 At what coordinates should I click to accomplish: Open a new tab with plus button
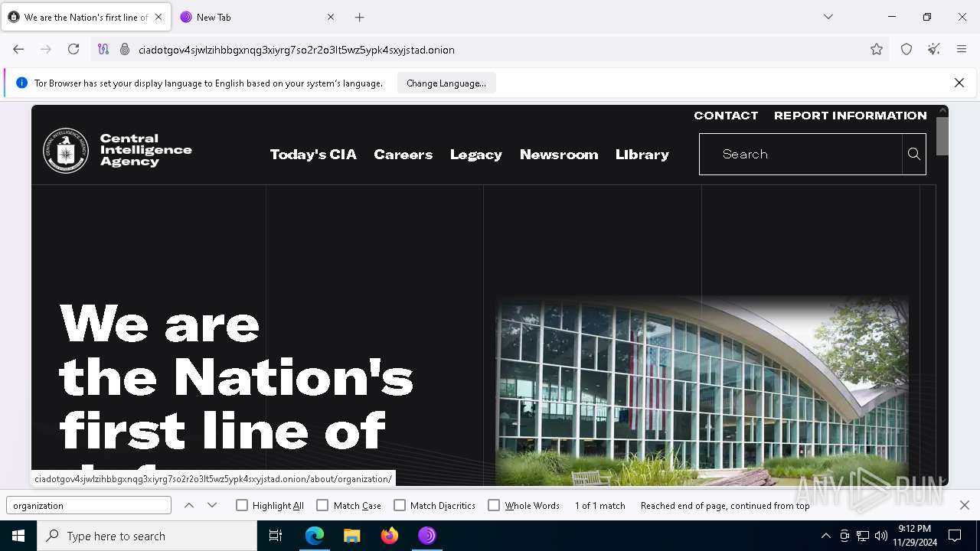pos(360,17)
